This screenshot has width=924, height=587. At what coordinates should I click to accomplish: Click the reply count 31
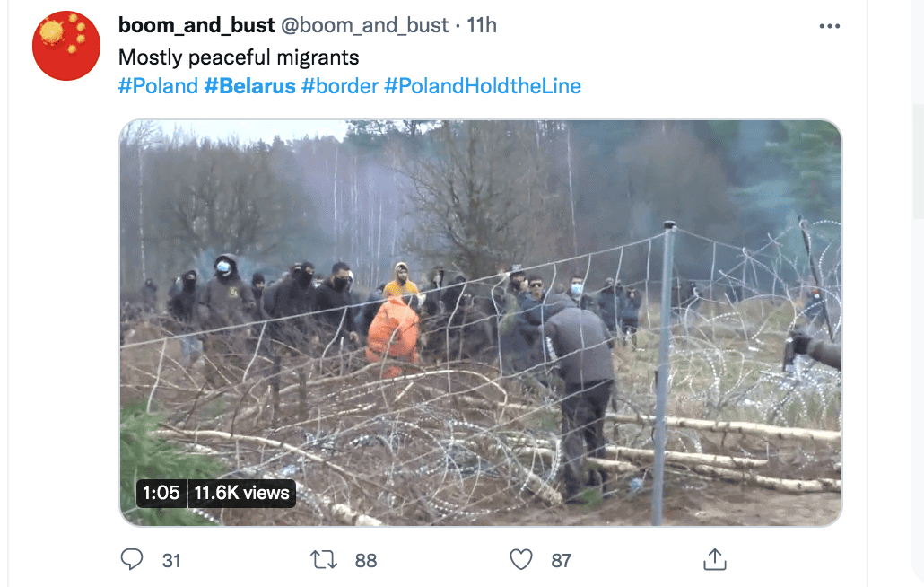pyautogui.click(x=171, y=560)
